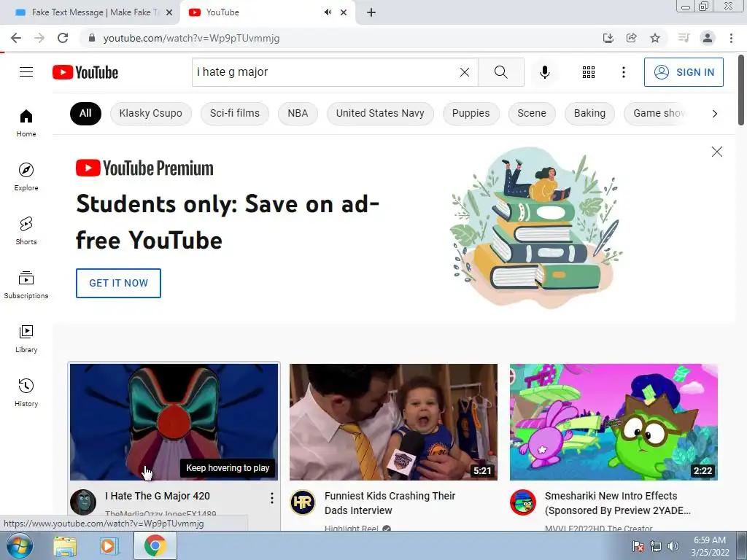
Task: Select the All filter chip
Action: point(85,113)
